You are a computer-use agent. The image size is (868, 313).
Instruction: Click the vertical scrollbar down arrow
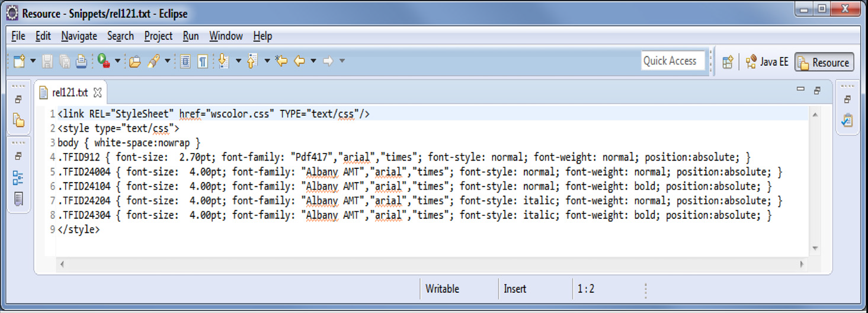(815, 248)
